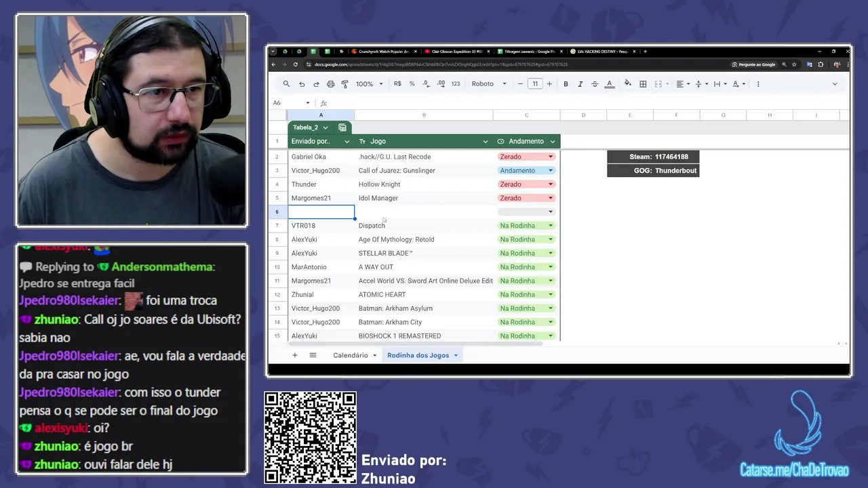Bookmark this page with star icon
This screenshot has height=488, width=868.
795,64
